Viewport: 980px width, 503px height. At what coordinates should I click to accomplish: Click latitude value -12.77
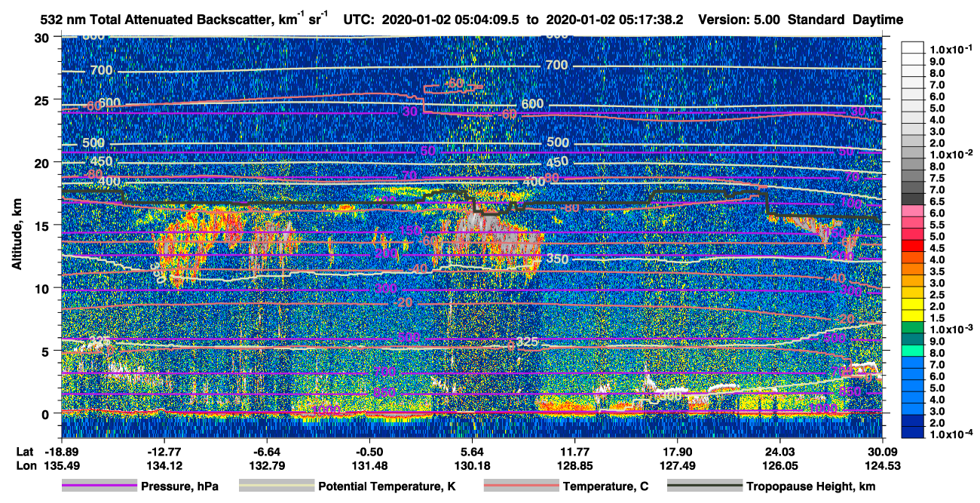(164, 451)
